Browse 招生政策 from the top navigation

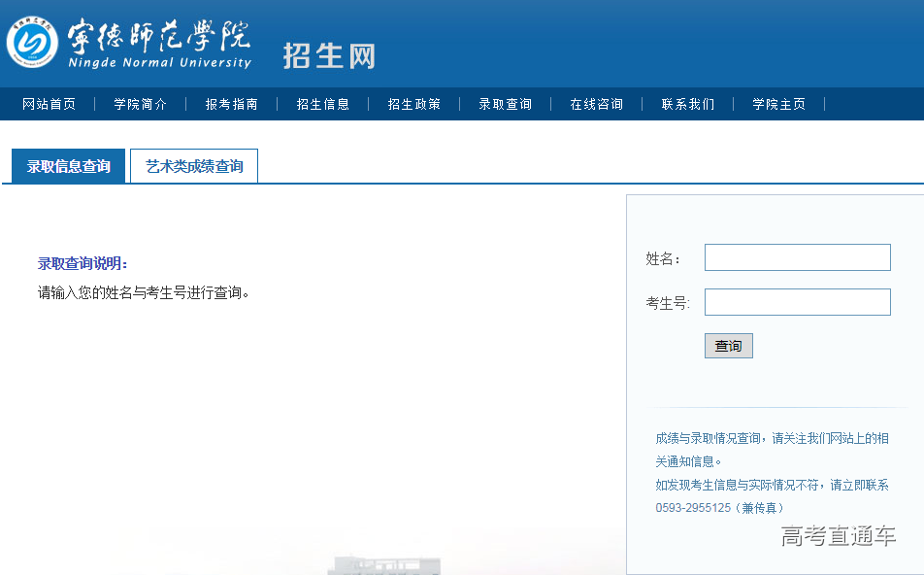coord(414,104)
